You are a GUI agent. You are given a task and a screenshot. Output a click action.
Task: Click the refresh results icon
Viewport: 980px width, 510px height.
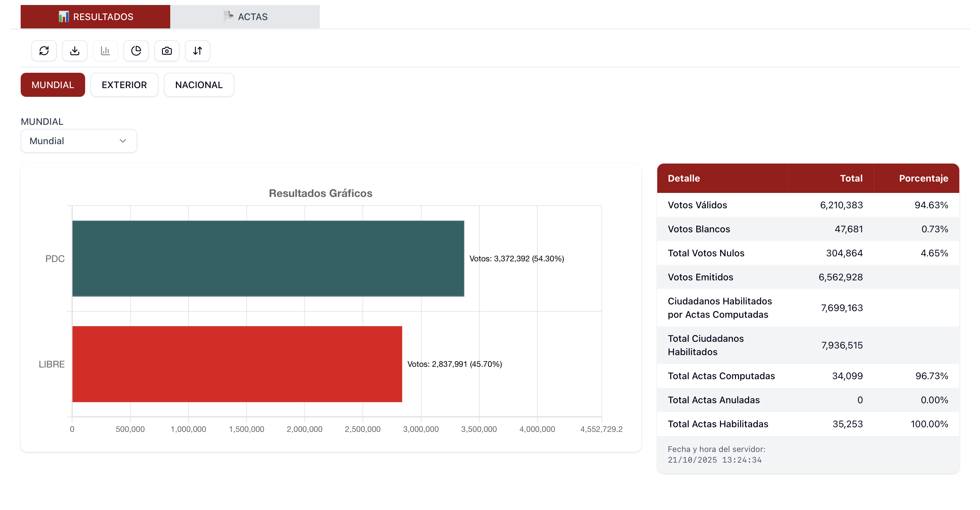coord(44,51)
